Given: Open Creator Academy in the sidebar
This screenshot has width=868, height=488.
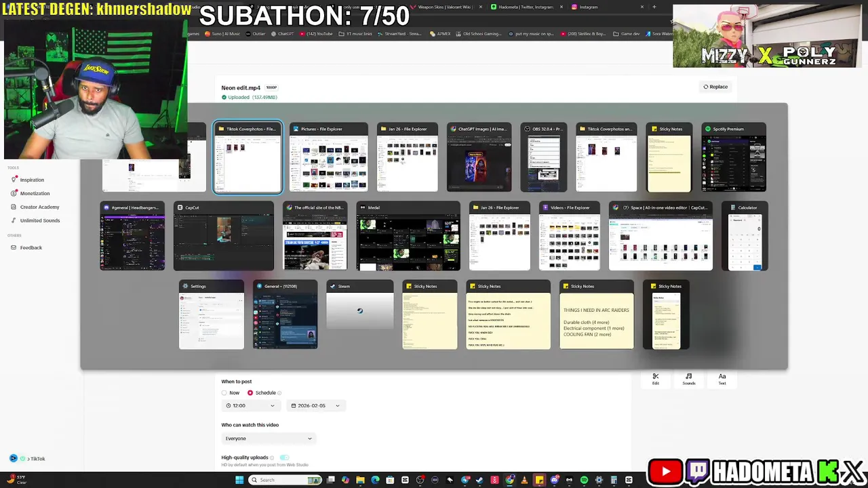Looking at the screenshot, I should coord(35,207).
